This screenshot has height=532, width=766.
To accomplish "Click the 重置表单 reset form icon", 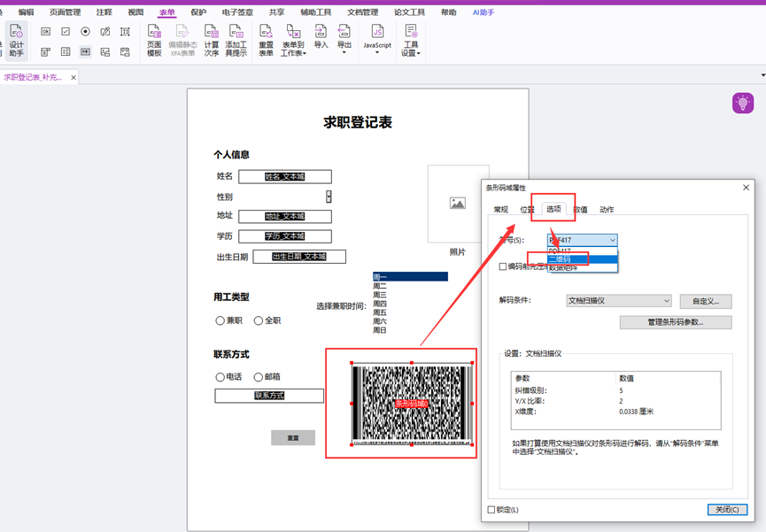I will 266,41.
